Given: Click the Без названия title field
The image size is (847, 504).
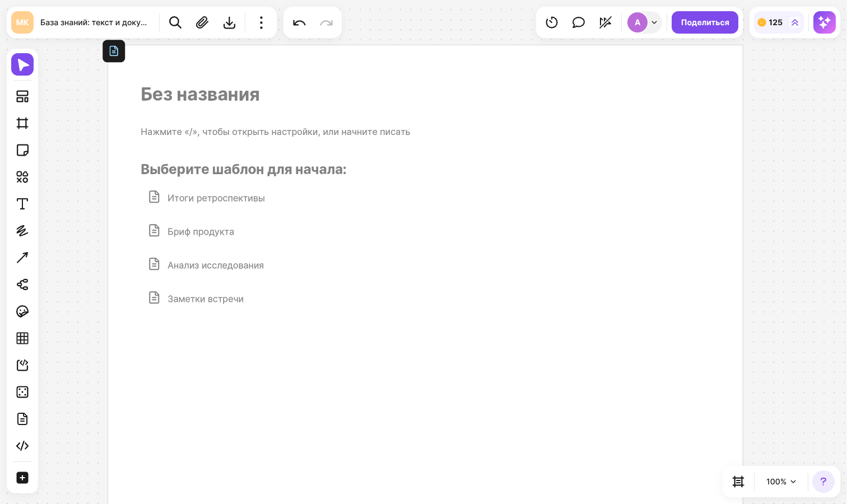Looking at the screenshot, I should click(200, 94).
